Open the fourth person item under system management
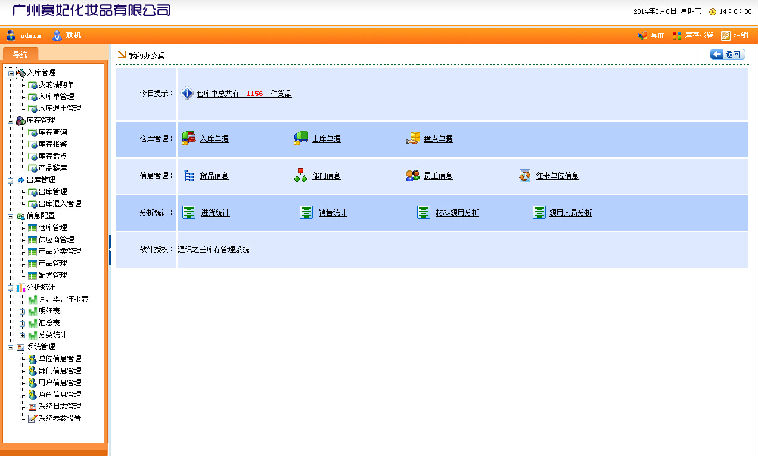This screenshot has height=456, width=758. (60, 395)
